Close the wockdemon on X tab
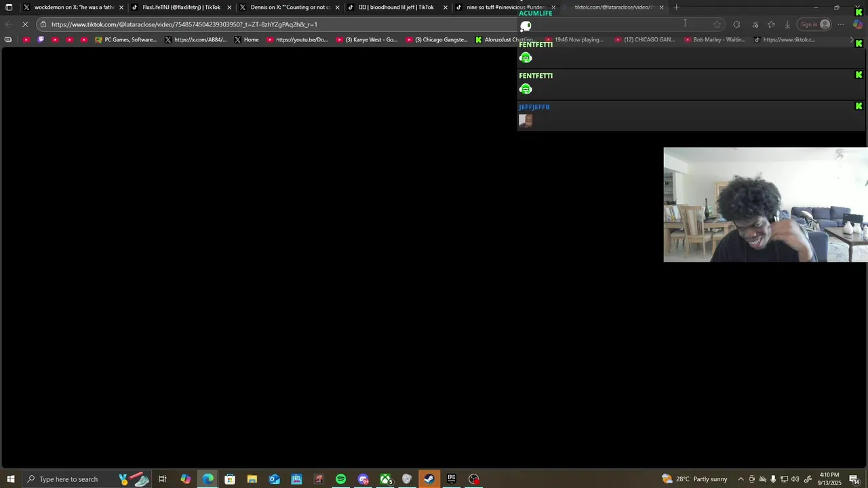This screenshot has width=868, height=488. coord(121,7)
